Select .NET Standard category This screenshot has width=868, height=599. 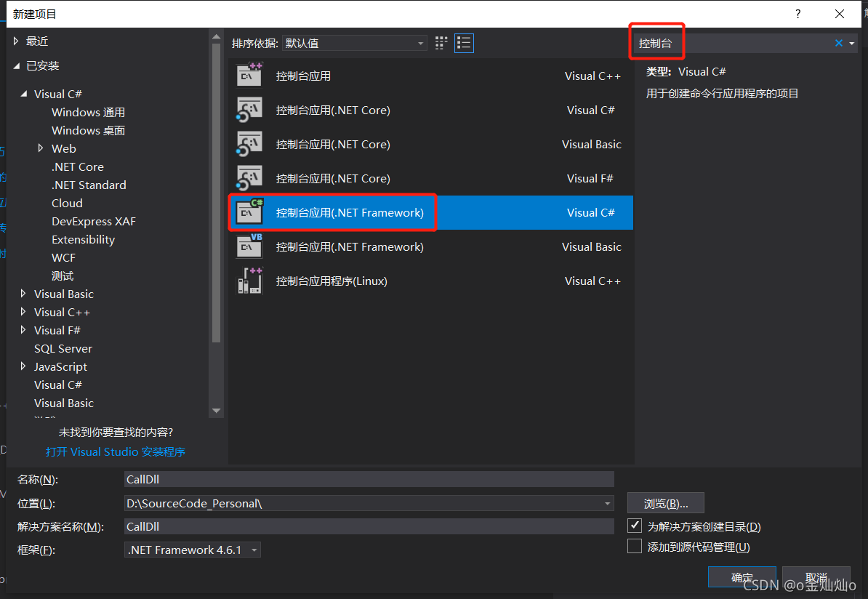tap(89, 185)
